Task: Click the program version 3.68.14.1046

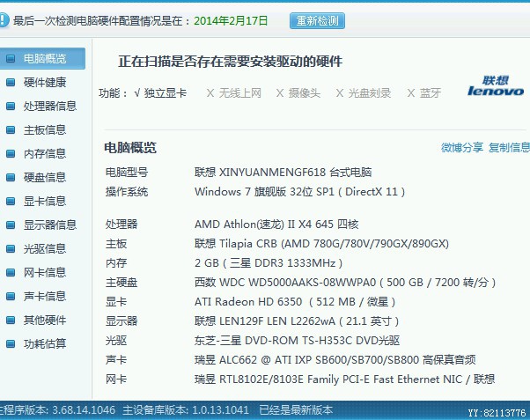Action: point(84,410)
